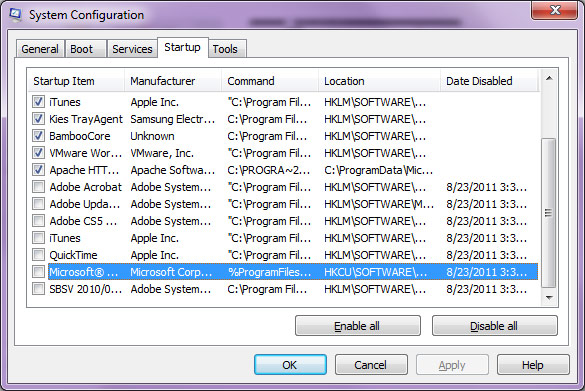Viewport: 585px width, 391px height.
Task: Select VMware, Inc. manufacturer cell
Action: pos(162,153)
